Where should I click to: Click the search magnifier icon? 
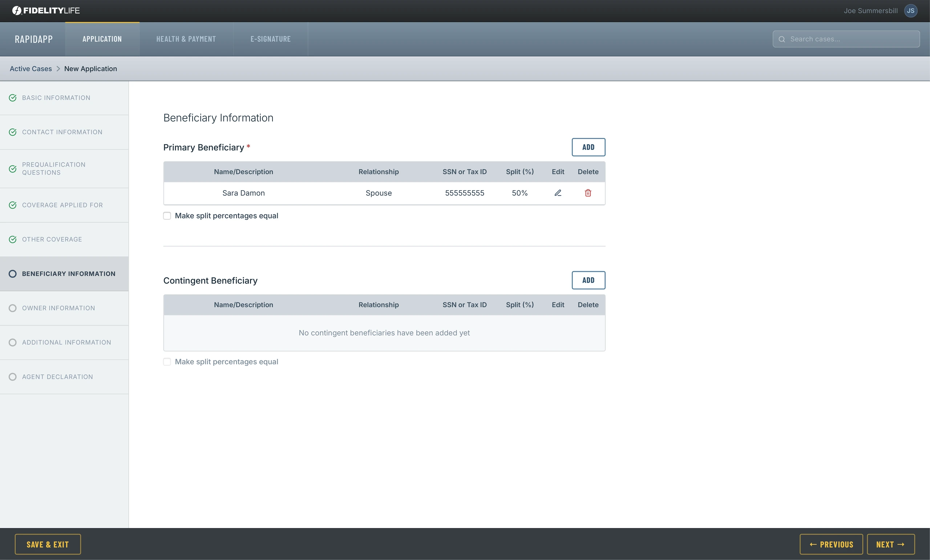pos(782,39)
